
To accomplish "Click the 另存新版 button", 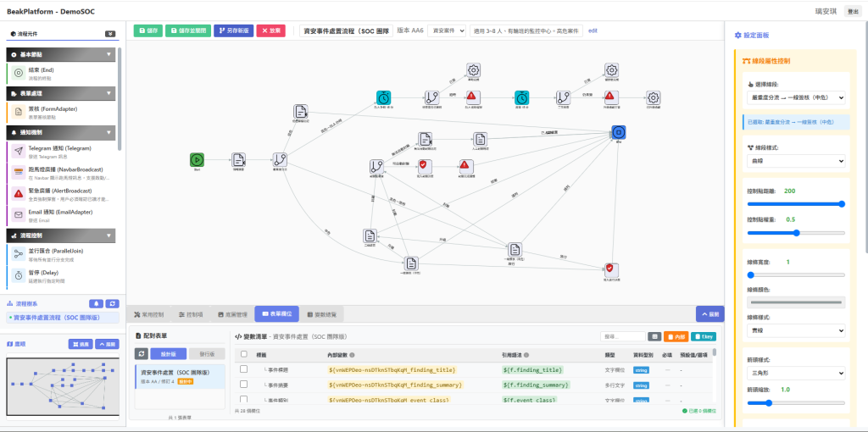I will tap(234, 31).
